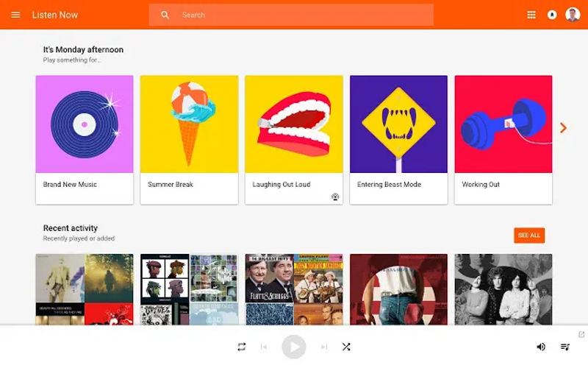Toggle repeat mode
This screenshot has width=588, height=368.
[241, 347]
